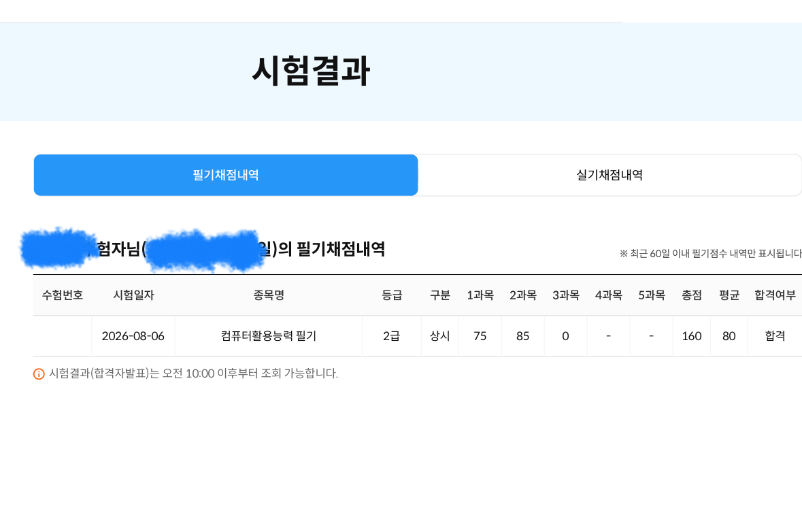Click the 1과목 column header
802x532 pixels.
point(480,295)
